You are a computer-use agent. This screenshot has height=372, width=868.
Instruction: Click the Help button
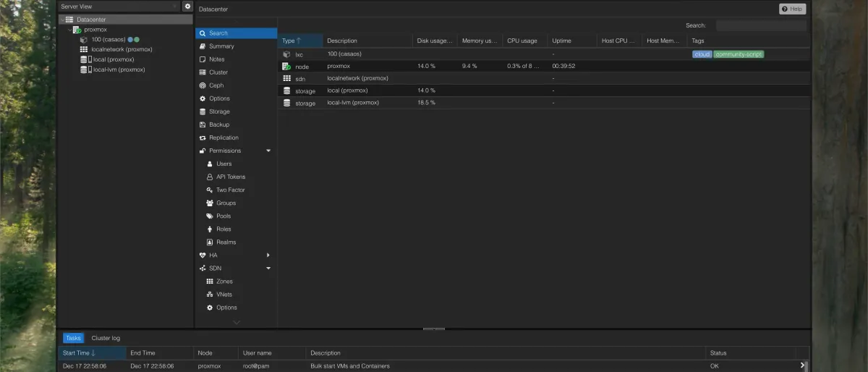coord(792,9)
